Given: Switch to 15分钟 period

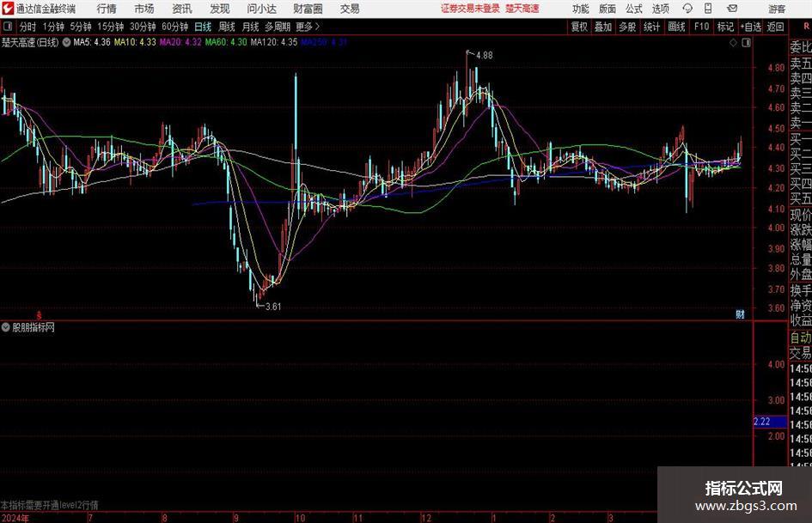Looking at the screenshot, I should tap(110, 27).
